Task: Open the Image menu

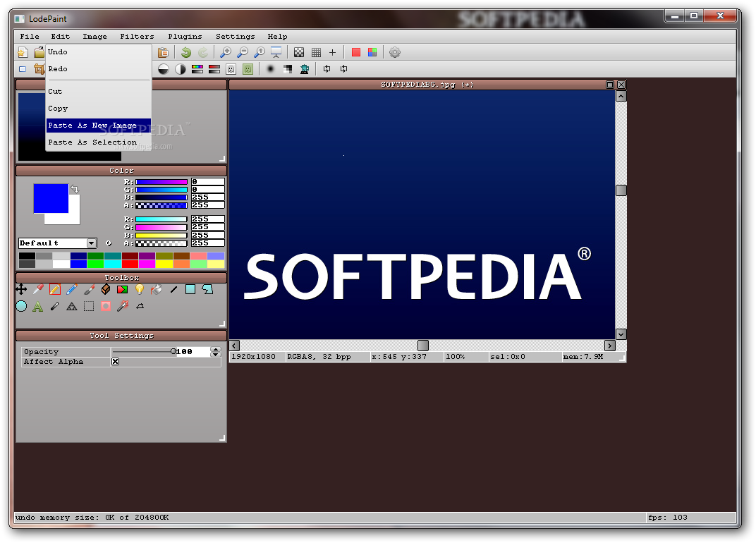Action: (94, 37)
